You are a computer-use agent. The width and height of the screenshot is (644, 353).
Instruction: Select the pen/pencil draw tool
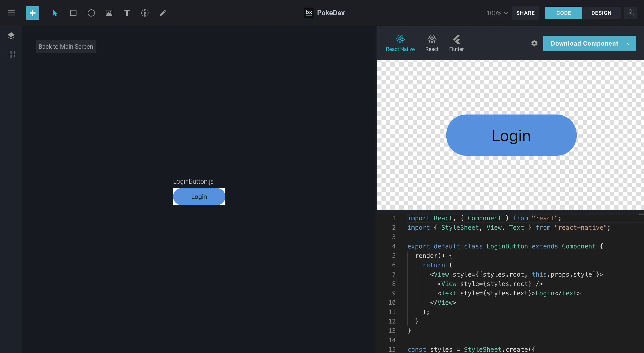(x=163, y=13)
